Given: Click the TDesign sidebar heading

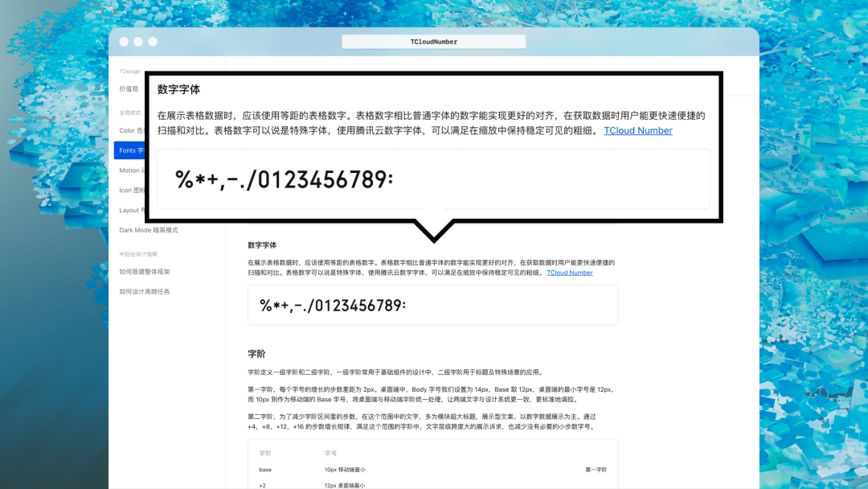Looking at the screenshot, I should point(129,72).
